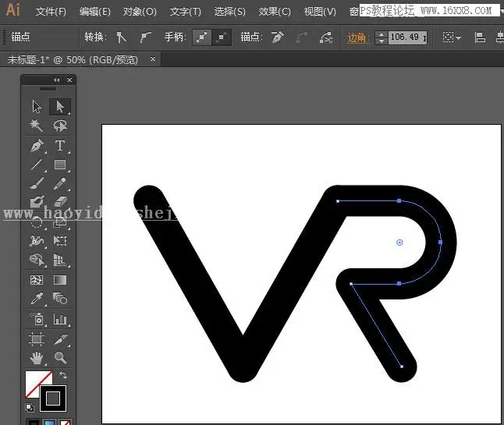The height and width of the screenshot is (425, 504).
Task: Select the Column Graph tool
Action: pos(60,319)
